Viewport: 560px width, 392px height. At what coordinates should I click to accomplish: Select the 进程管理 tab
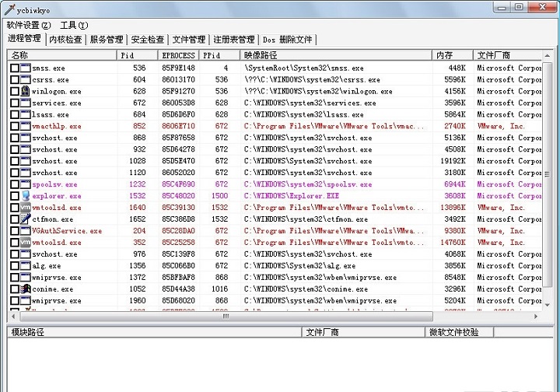(x=25, y=38)
